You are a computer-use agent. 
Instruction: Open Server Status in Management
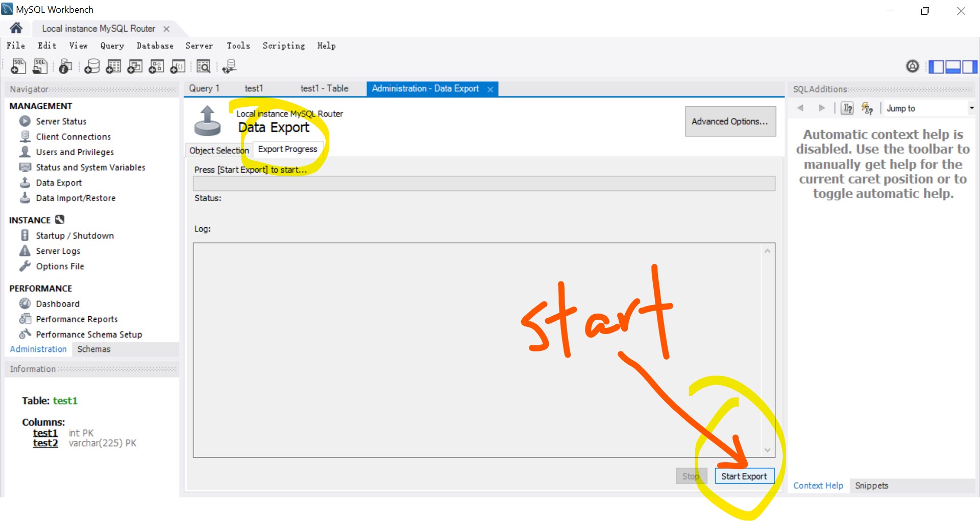tap(61, 122)
